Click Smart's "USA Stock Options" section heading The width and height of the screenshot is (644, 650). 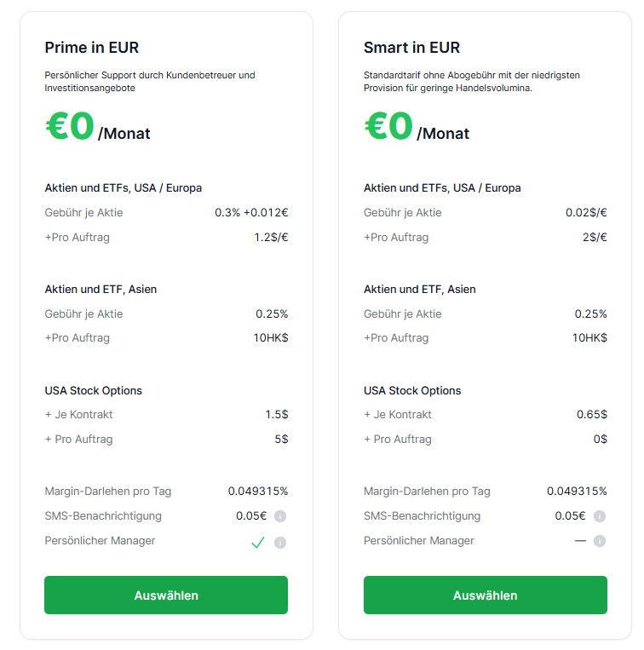pyautogui.click(x=412, y=391)
